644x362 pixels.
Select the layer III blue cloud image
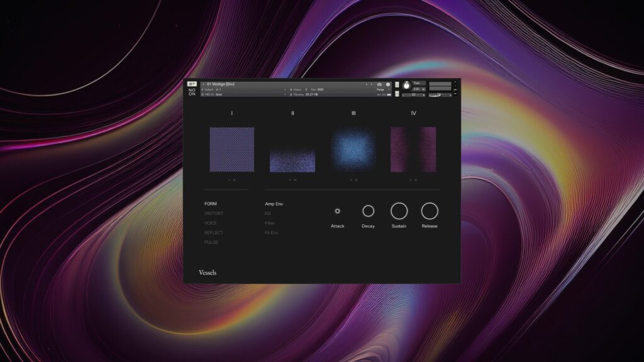click(353, 150)
